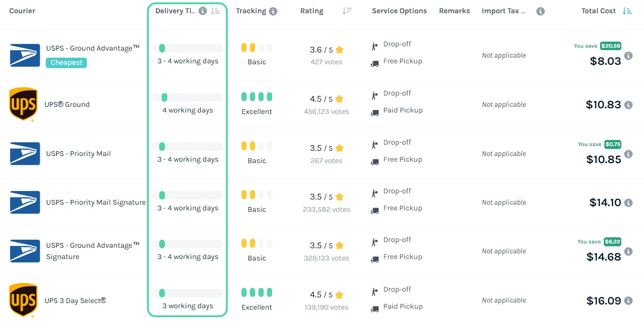Click star icon for UPS Ground rating

tap(339, 99)
